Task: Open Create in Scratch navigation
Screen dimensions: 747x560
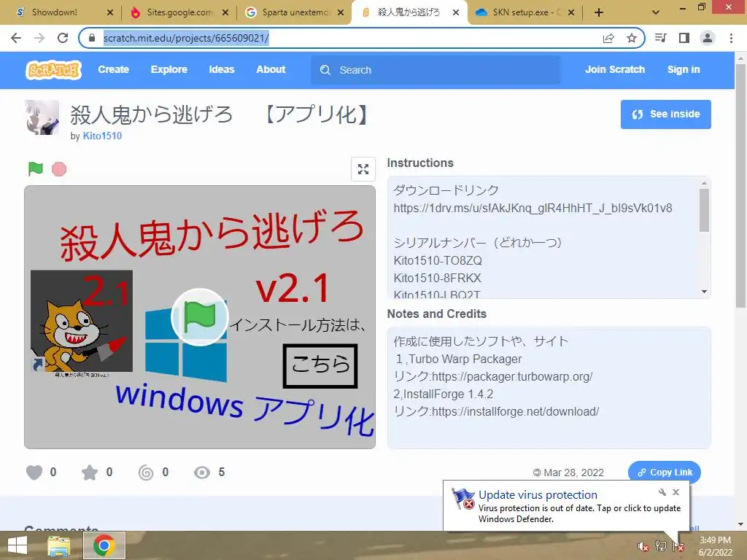Action: (113, 69)
